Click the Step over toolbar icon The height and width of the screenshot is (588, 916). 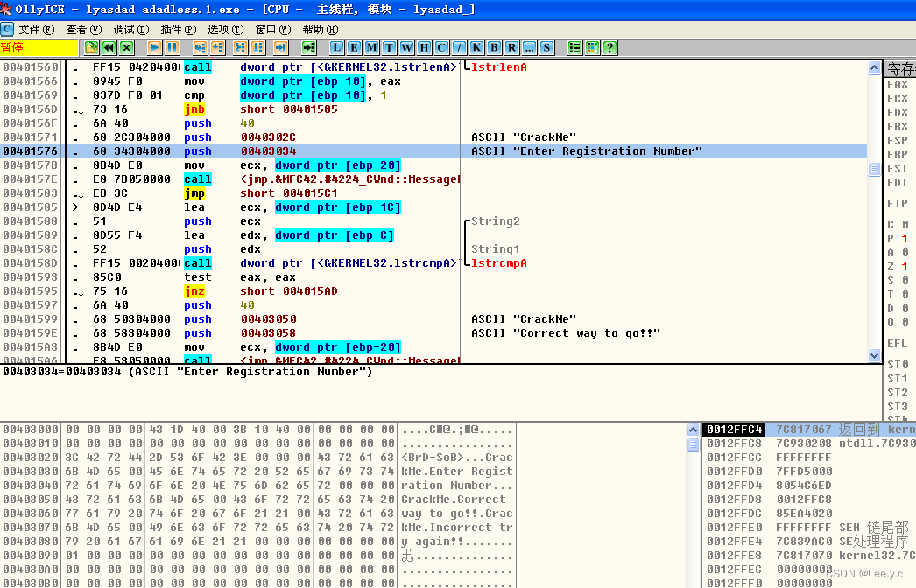point(217,48)
